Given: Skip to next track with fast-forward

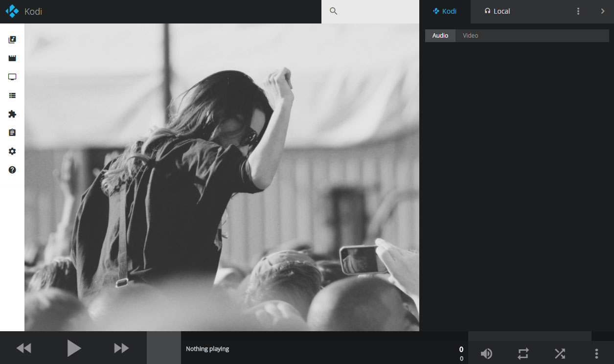Looking at the screenshot, I should (121, 348).
